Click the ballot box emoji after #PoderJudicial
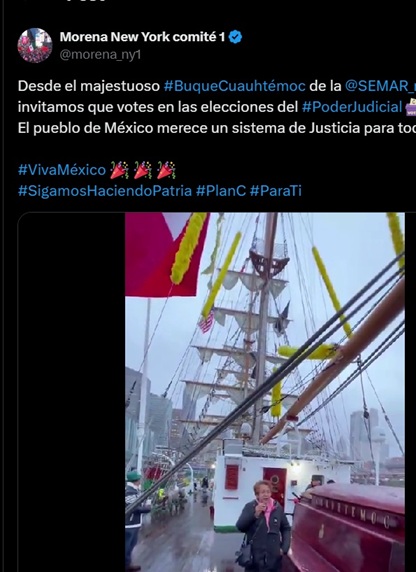 point(410,107)
